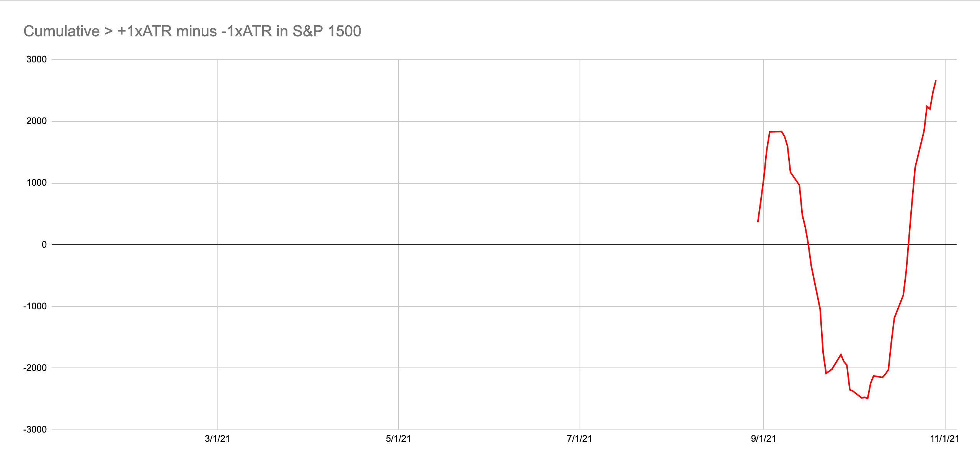The image size is (980, 467).
Task: Click the 3/1/21 date label
Action: (x=217, y=439)
